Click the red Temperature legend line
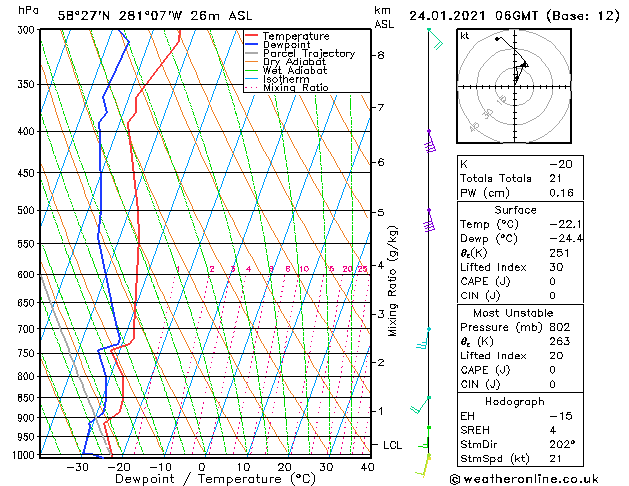Viewport: 629px width, 486px height. click(251, 36)
